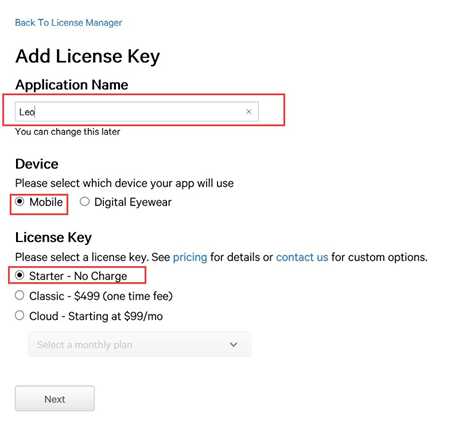Click the Digital Eyewear label text
Image resolution: width=455 pixels, height=425 pixels.
pos(133,202)
